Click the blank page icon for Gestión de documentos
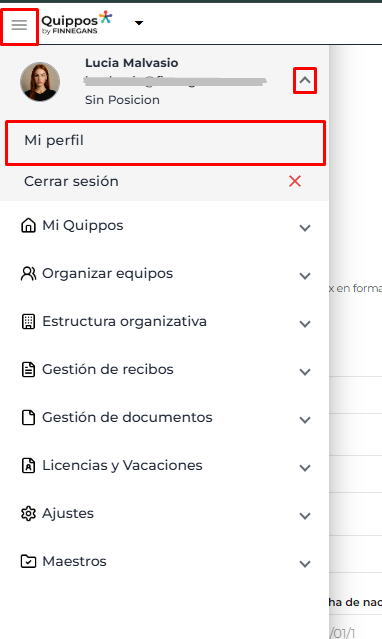Image resolution: width=382 pixels, height=639 pixels. (x=28, y=418)
